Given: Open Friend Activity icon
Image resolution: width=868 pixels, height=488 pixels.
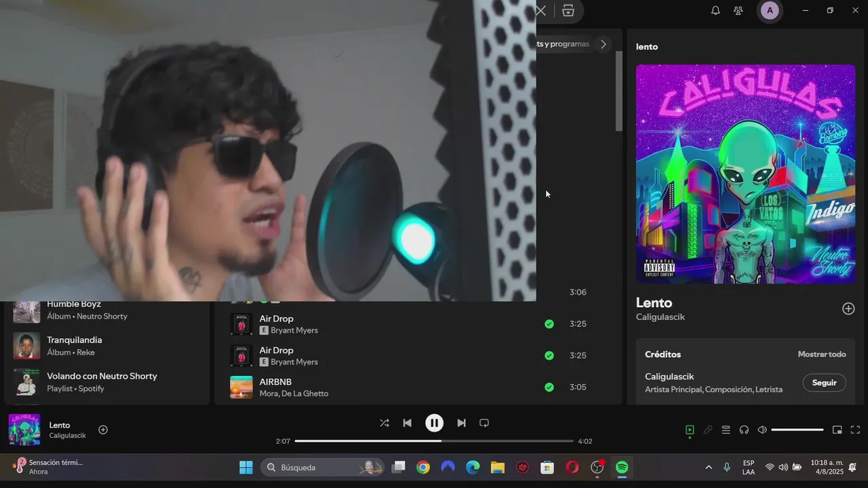Looking at the screenshot, I should click(738, 11).
